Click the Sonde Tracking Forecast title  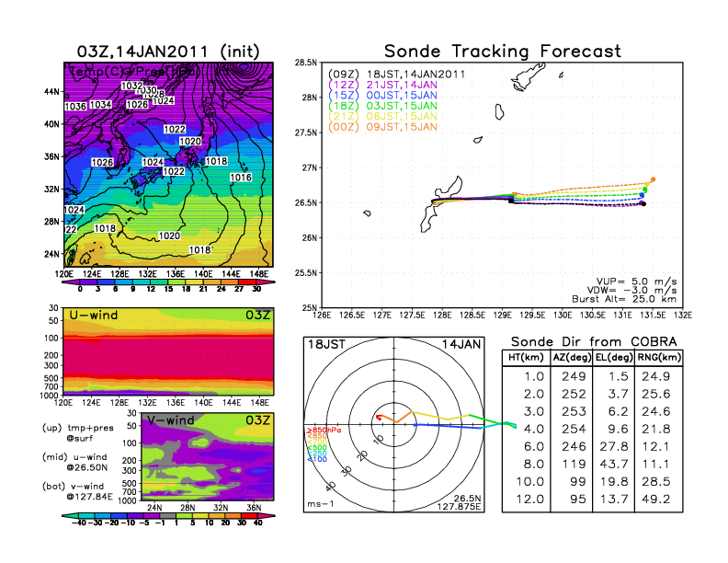(x=502, y=51)
